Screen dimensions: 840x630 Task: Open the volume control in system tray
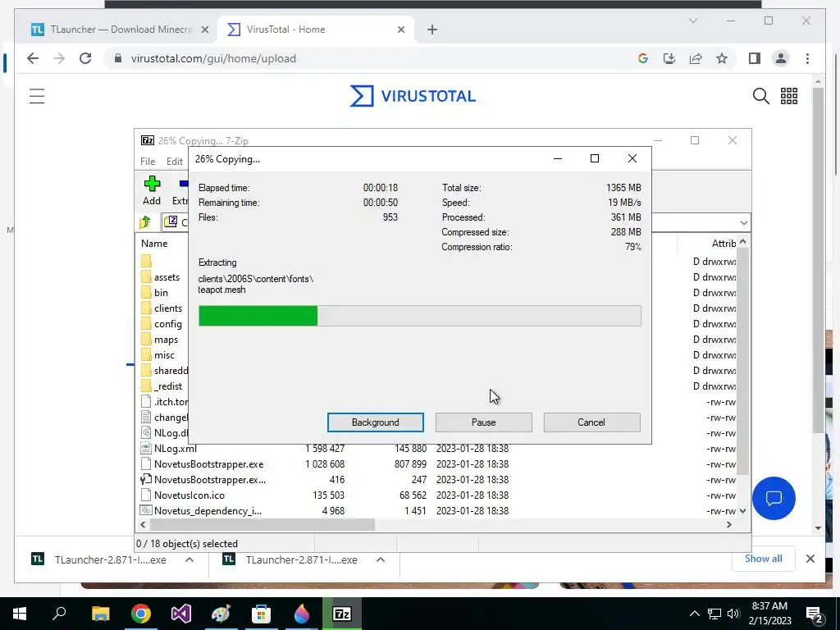733,614
